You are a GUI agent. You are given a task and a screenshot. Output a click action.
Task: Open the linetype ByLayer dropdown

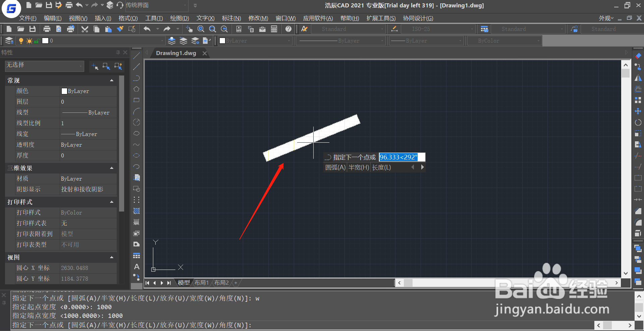point(340,41)
